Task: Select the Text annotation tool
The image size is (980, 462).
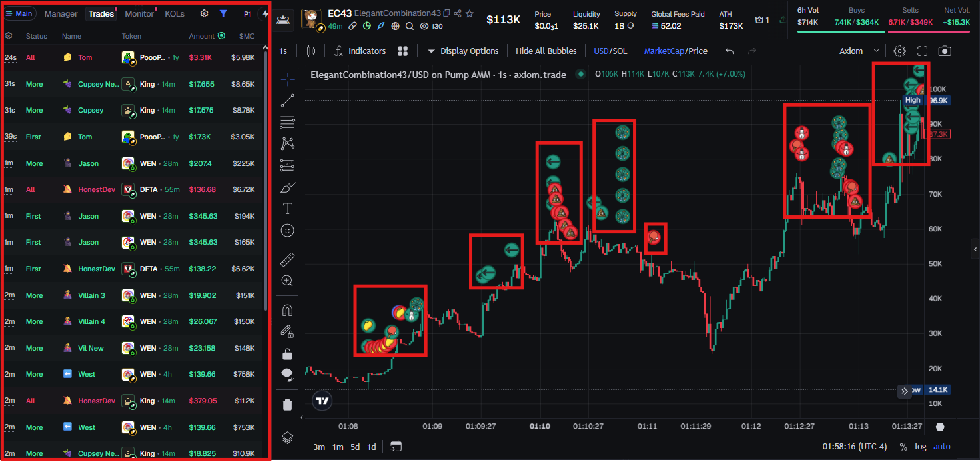Action: (x=288, y=208)
